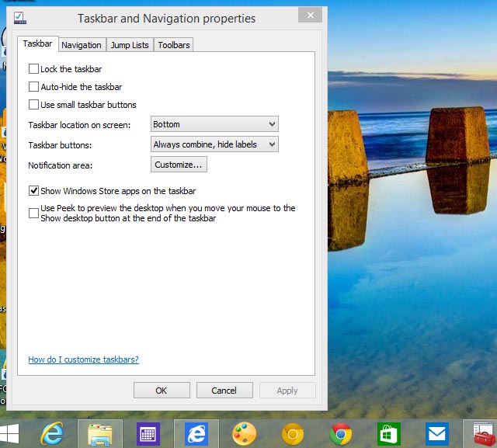Click Customize for the notification area
The image size is (497, 448).
tap(179, 165)
